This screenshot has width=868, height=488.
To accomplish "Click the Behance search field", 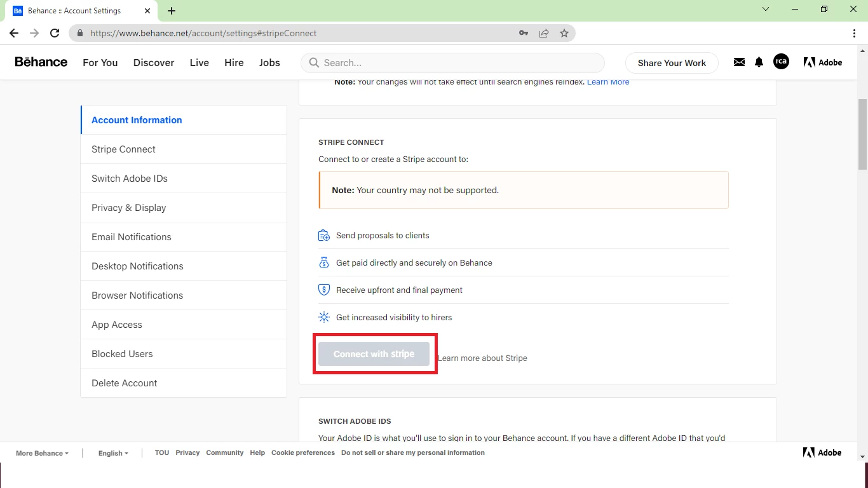I will [452, 63].
